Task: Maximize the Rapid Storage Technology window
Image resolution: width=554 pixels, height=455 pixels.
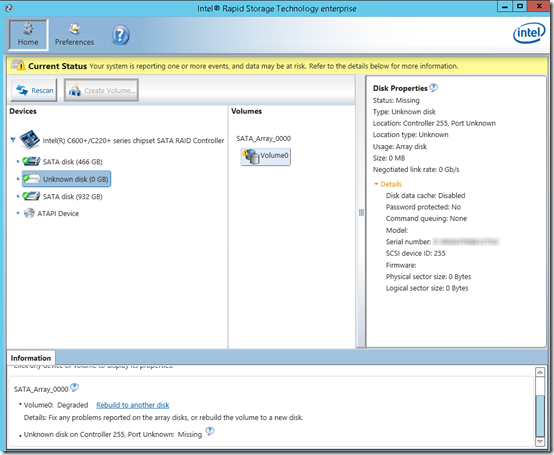Action: tap(520, 7)
